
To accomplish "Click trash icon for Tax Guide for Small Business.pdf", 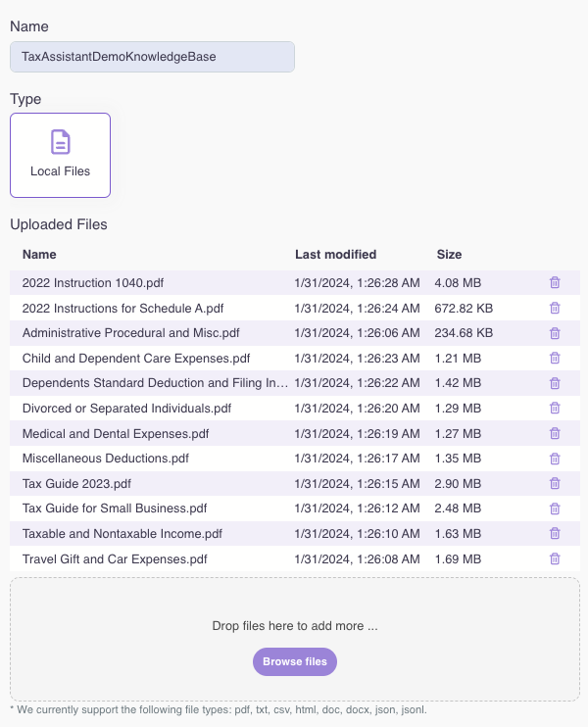I will (555, 509).
